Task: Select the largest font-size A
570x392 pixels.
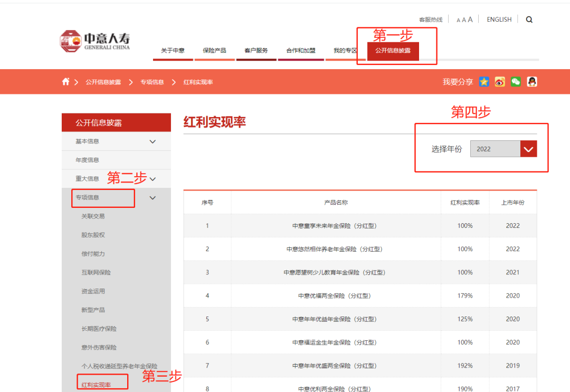Action: point(470,20)
